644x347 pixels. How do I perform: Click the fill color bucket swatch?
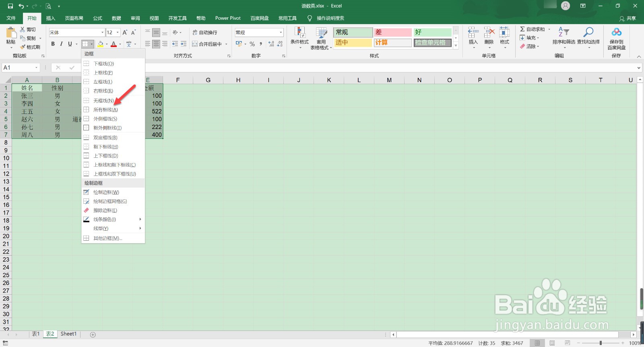tap(100, 44)
